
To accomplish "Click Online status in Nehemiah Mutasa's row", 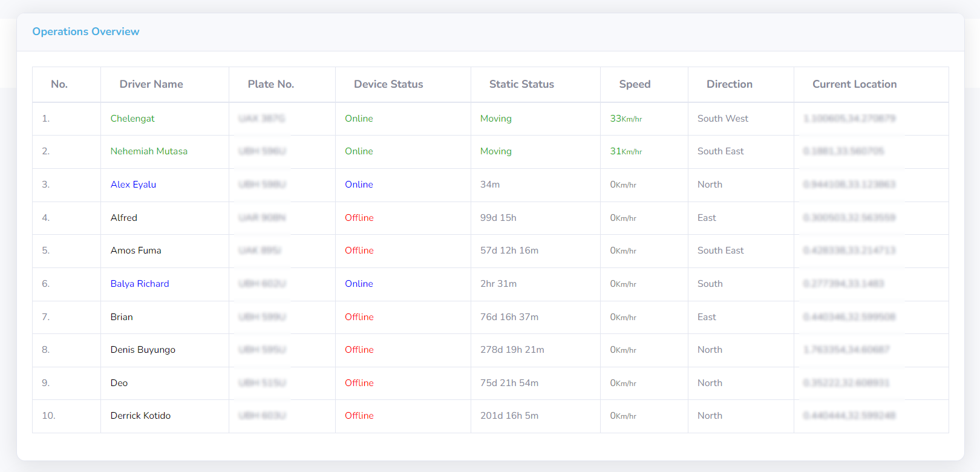I will 359,151.
